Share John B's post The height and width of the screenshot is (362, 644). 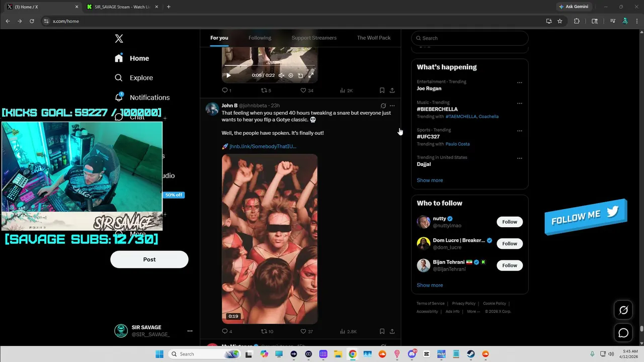[x=392, y=331]
